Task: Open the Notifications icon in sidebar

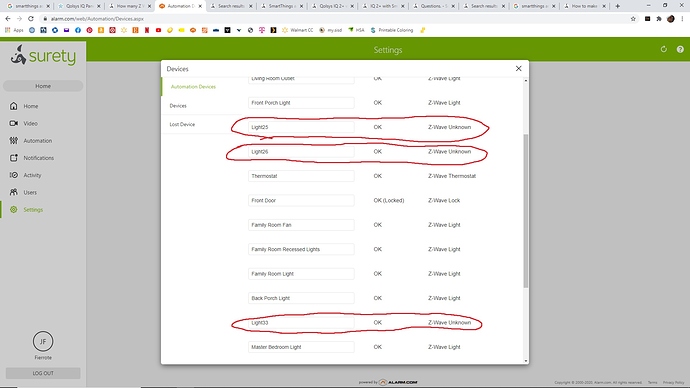Action: tap(14, 157)
